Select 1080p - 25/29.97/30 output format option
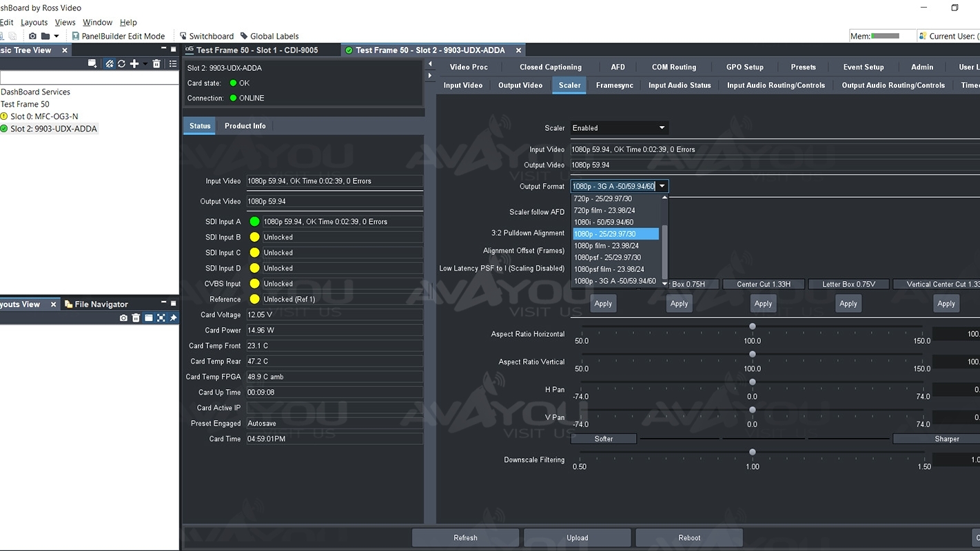 pyautogui.click(x=615, y=234)
